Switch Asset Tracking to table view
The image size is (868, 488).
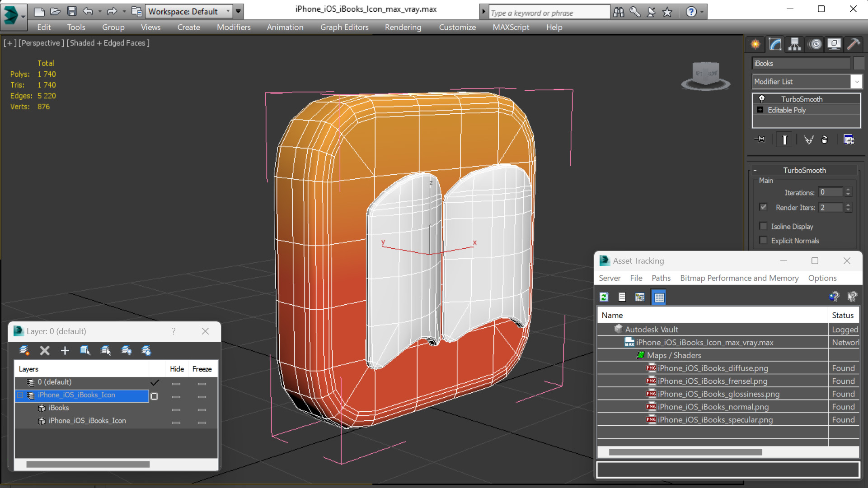[659, 297]
